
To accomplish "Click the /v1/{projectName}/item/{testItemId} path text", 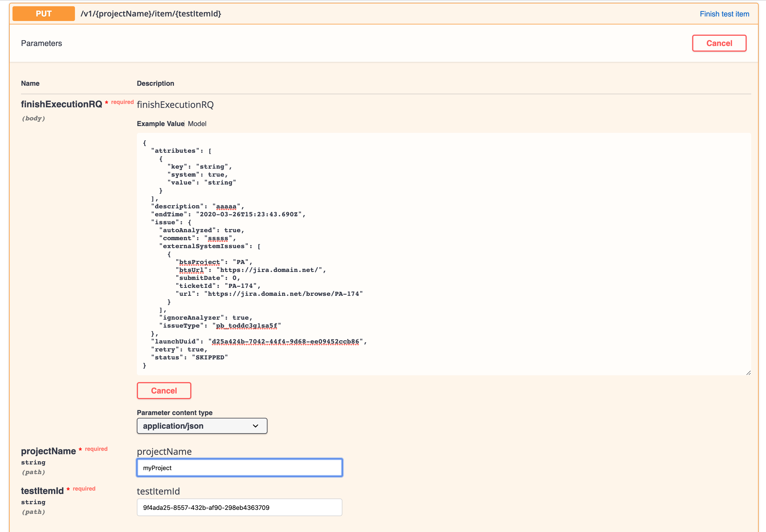I will [151, 14].
